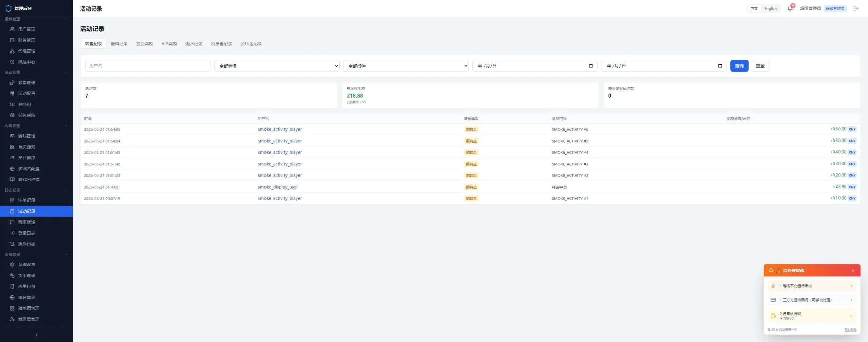
Task: Open 2 待审核提现 reminder item
Action: pyautogui.click(x=812, y=316)
